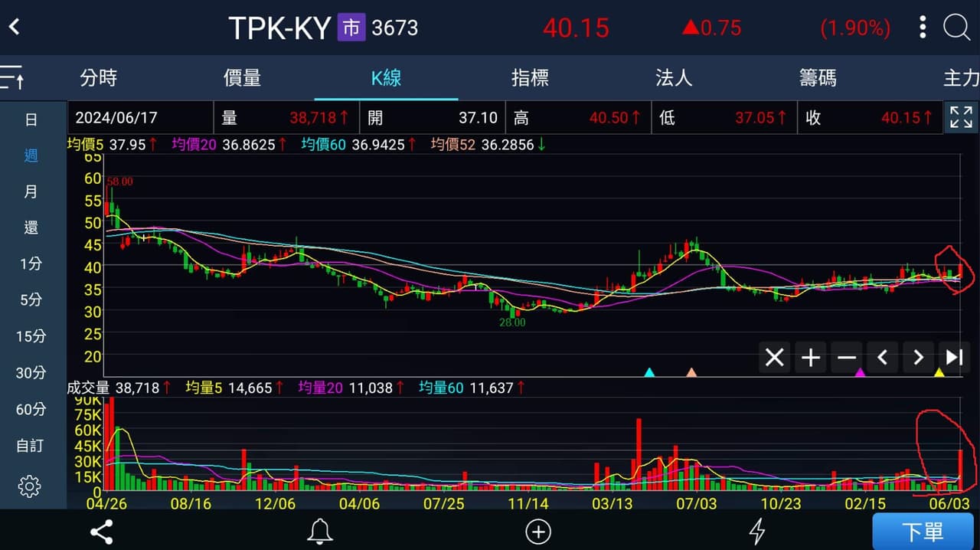The width and height of the screenshot is (980, 550).
Task: Tap 均價5 37.95 moving average label
Action: coord(113,144)
